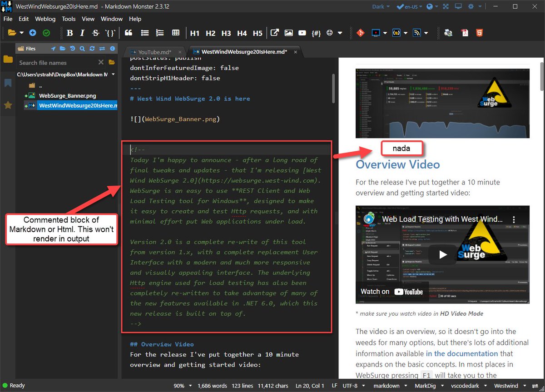The width and height of the screenshot is (545, 392).
Task: Open the screen capture tool
Action: click(376, 33)
